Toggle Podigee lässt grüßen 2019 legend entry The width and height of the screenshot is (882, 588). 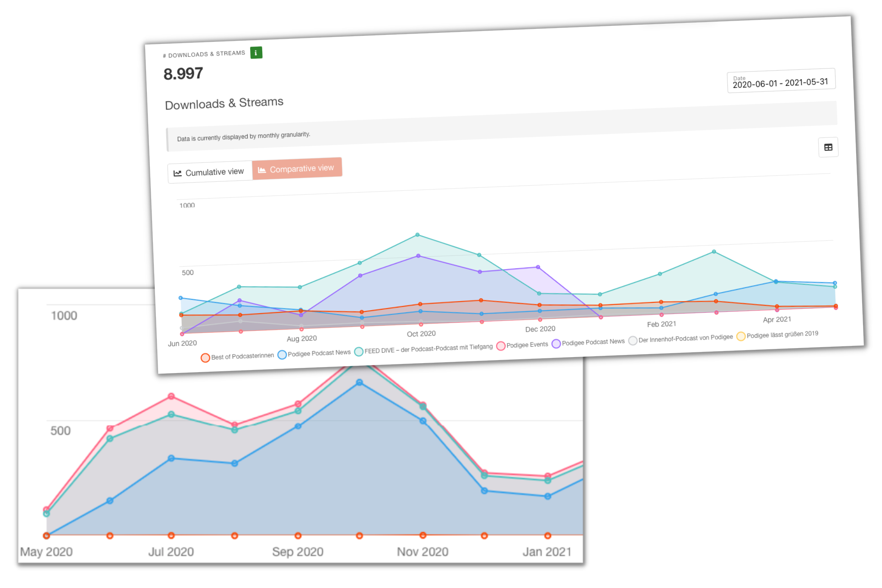click(778, 335)
